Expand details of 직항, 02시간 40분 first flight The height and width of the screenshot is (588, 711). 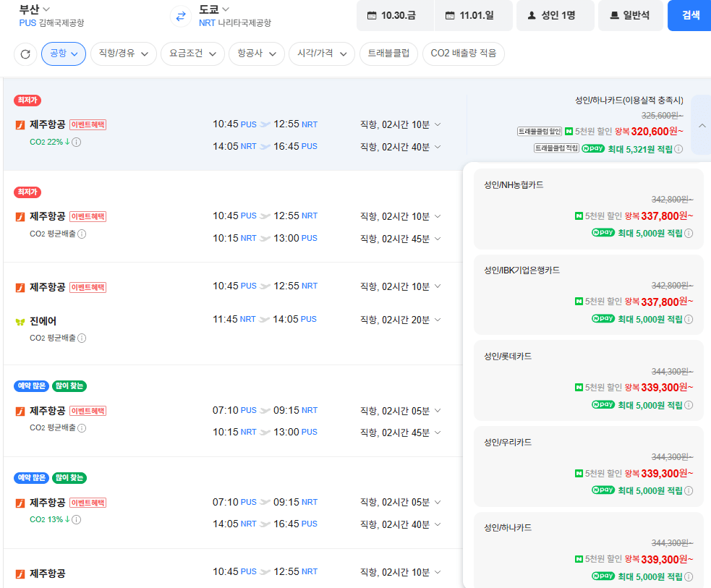coord(401,147)
